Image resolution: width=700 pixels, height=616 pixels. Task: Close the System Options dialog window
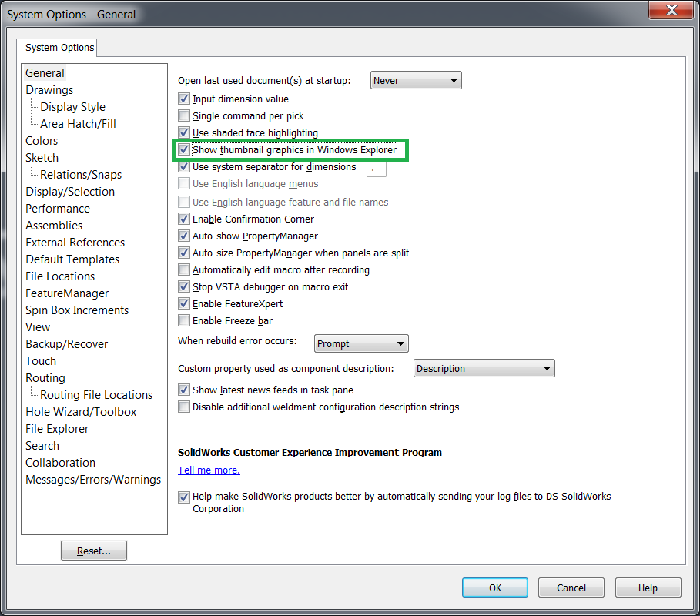point(671,10)
